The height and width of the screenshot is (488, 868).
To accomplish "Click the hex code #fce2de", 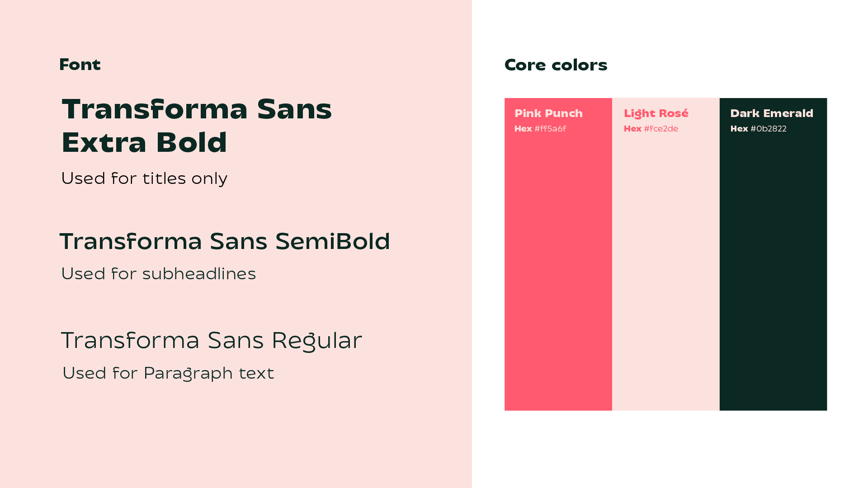I will pos(661,129).
